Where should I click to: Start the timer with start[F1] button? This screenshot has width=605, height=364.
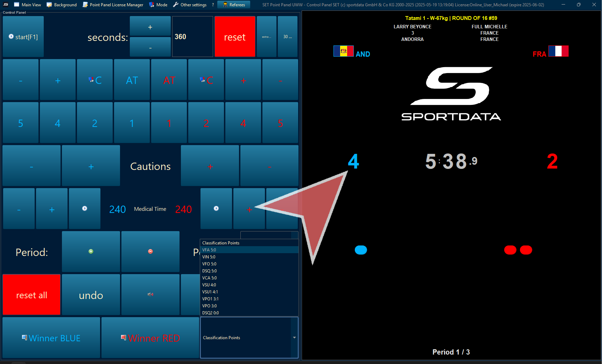click(x=23, y=37)
